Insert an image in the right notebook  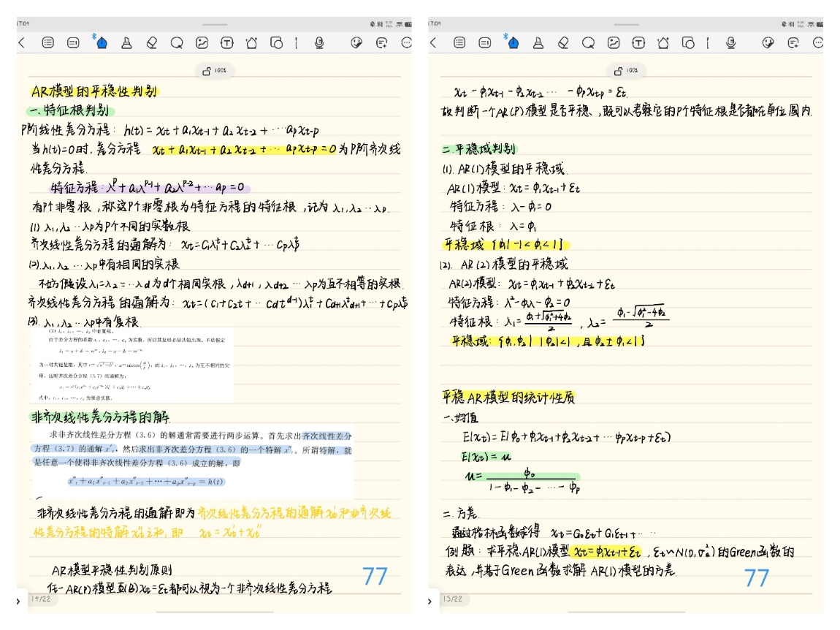(614, 43)
